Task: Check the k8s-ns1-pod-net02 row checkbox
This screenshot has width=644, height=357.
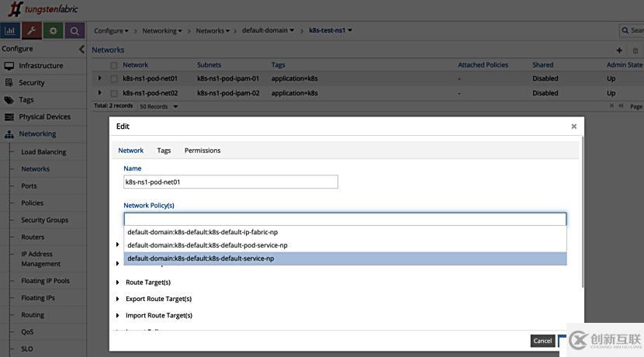Action: pyautogui.click(x=114, y=93)
